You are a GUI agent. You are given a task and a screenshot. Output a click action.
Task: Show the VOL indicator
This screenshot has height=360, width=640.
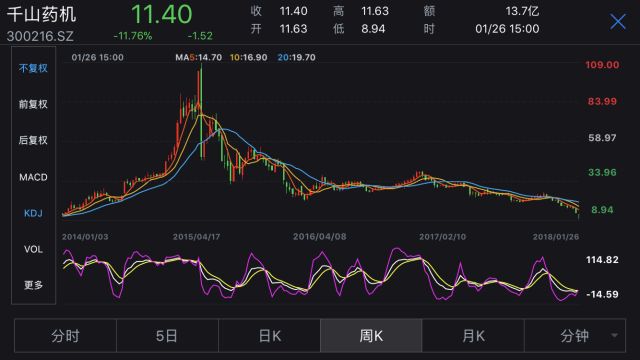33,249
